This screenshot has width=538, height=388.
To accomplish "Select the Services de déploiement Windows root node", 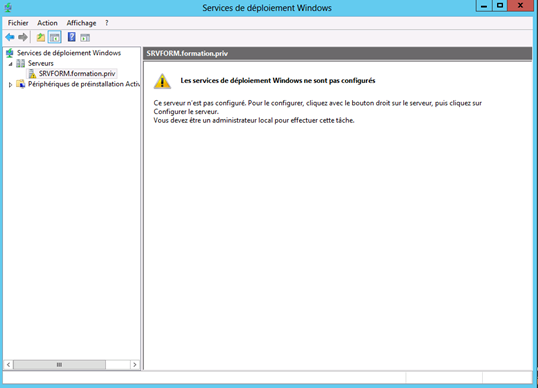I will point(69,53).
